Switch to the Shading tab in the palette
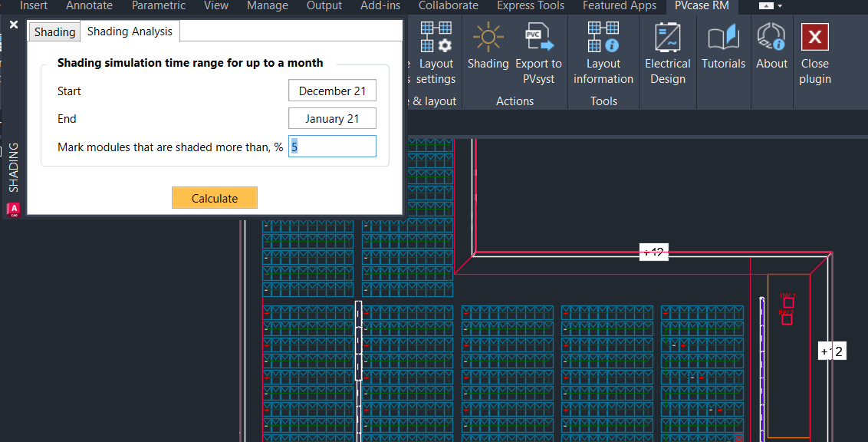Screen dimensions: 868x442 [54, 32]
